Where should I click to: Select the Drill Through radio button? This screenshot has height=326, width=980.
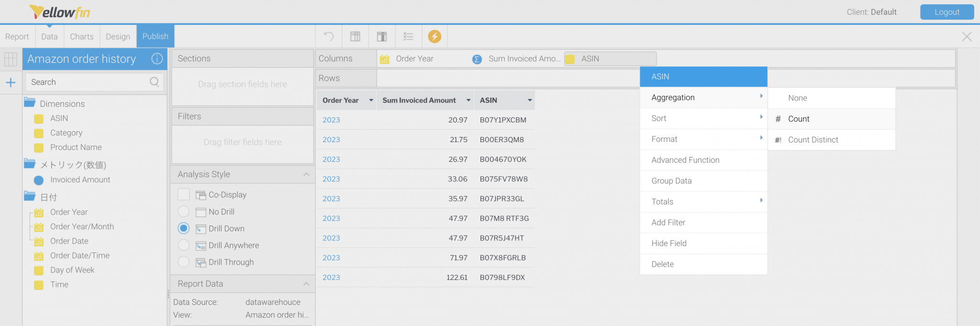tap(184, 262)
